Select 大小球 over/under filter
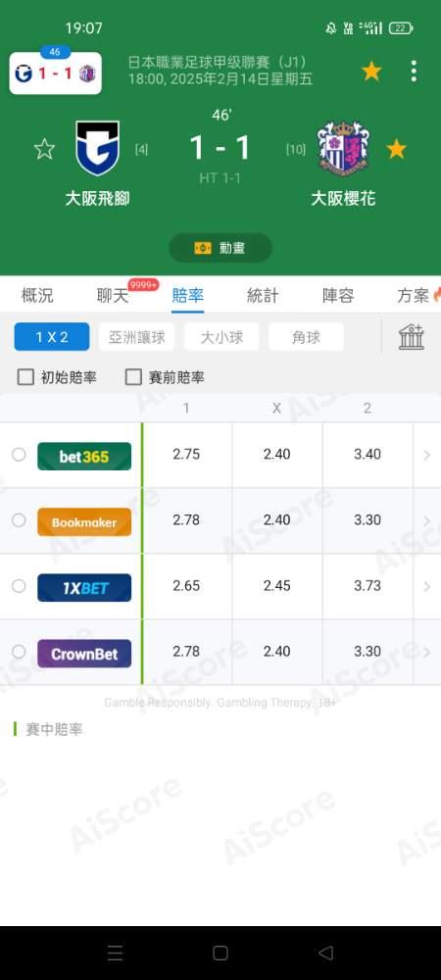This screenshot has height=980, width=441. [x=221, y=337]
